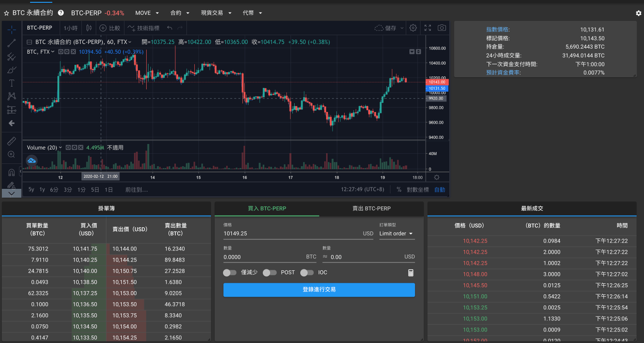Open the pitchfork drawing tools
Viewport: 644px width, 343px height.
coord(12,56)
